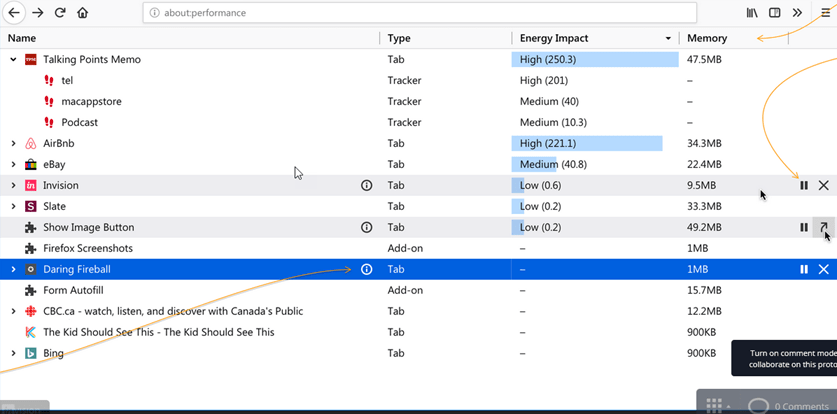Show info for the Daring Fireball row
This screenshot has height=414, width=837.
coord(366,269)
